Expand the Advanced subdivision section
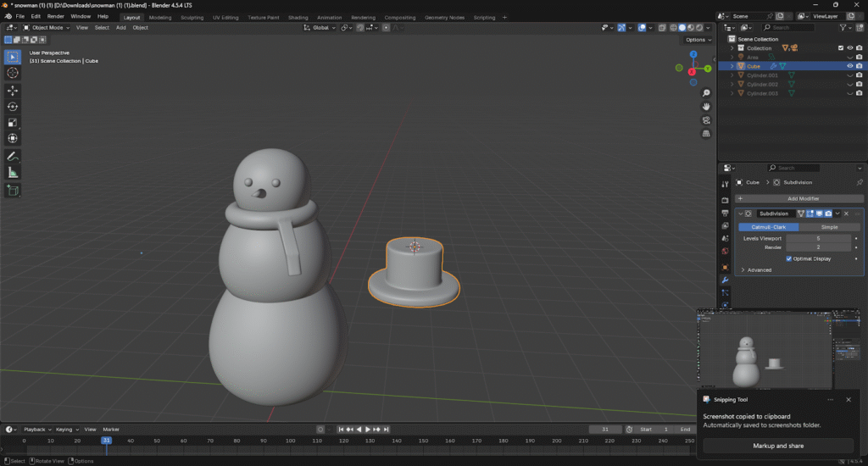Viewport: 868px width, 466px height. (759, 269)
